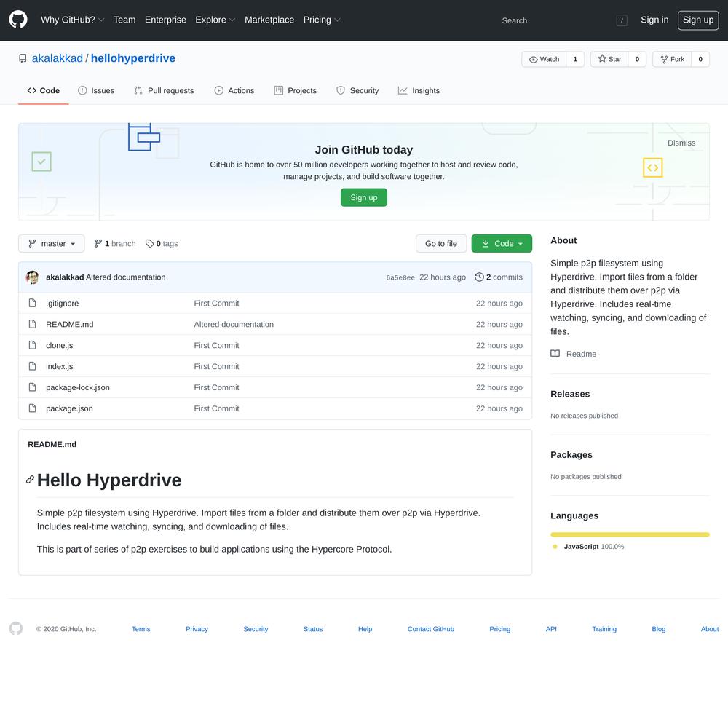Switch to the Projects tab
Image resolution: width=728 pixels, height=728 pixels.
(296, 90)
